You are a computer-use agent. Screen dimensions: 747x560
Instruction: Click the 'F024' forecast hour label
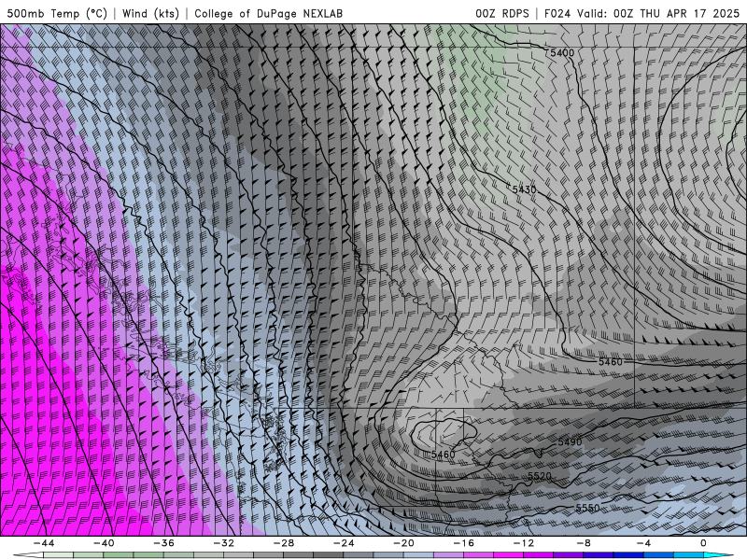tap(557, 13)
